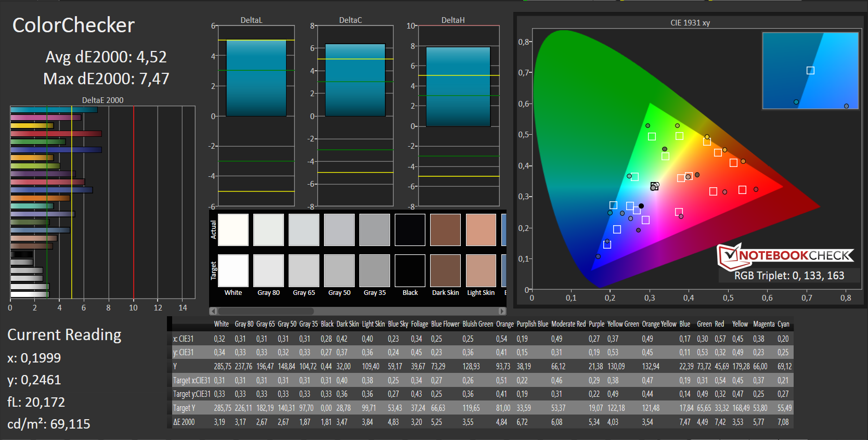The image size is (868, 440).
Task: Pick the Actual Light Skin swatch
Action: pos(481,230)
